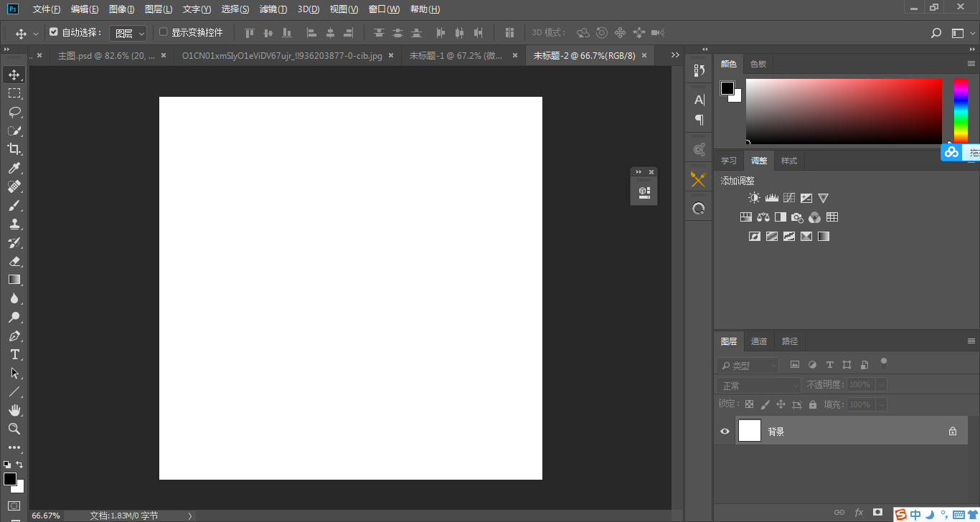The width and height of the screenshot is (980, 522).
Task: Add a Brightness/Contrast adjustment
Action: (x=754, y=198)
